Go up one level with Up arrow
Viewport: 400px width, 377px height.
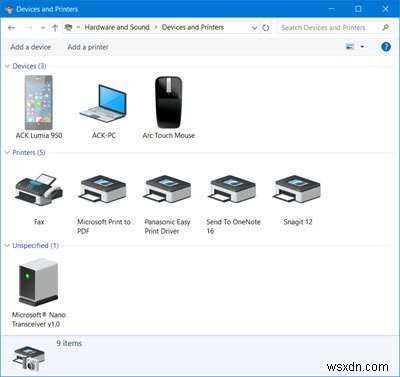55,28
